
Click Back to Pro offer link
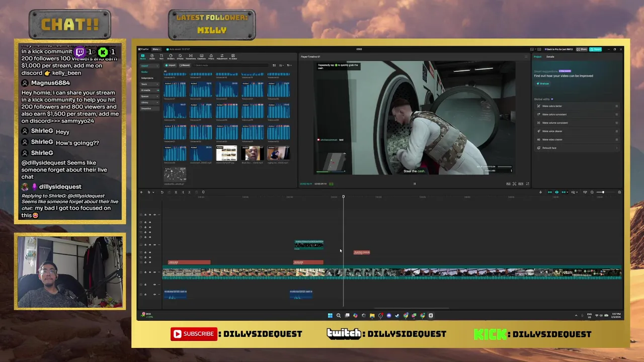coord(558,49)
